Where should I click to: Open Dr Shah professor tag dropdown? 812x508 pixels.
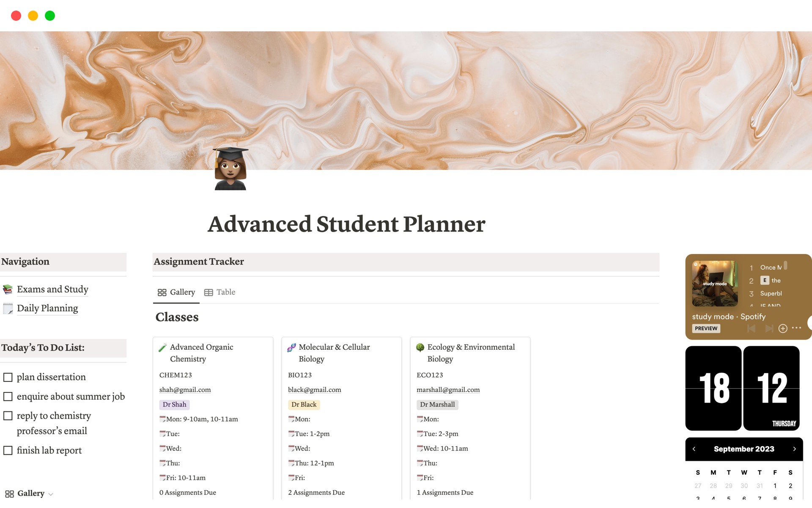click(174, 404)
